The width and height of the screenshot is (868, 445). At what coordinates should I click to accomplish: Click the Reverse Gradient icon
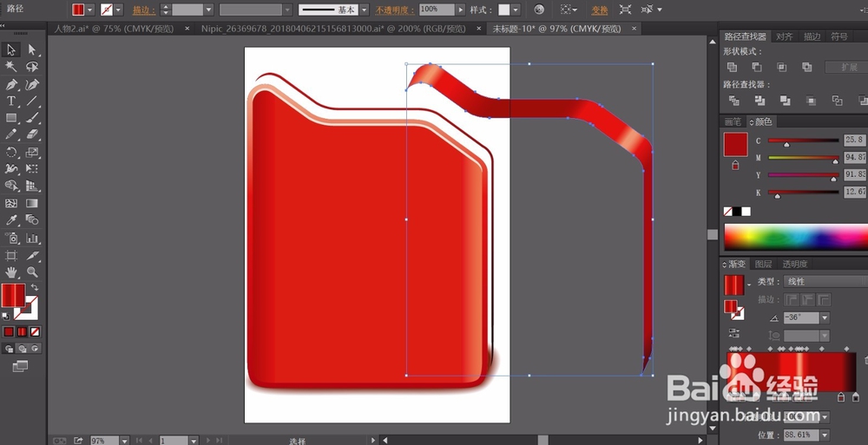click(x=733, y=333)
